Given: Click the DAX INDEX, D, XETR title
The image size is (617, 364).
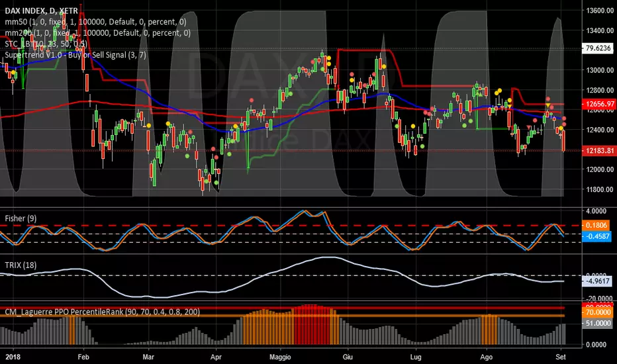Looking at the screenshot, I should point(41,11).
